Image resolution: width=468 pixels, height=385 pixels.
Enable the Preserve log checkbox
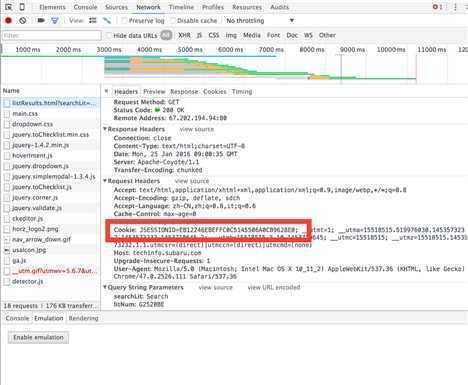tap(124, 21)
